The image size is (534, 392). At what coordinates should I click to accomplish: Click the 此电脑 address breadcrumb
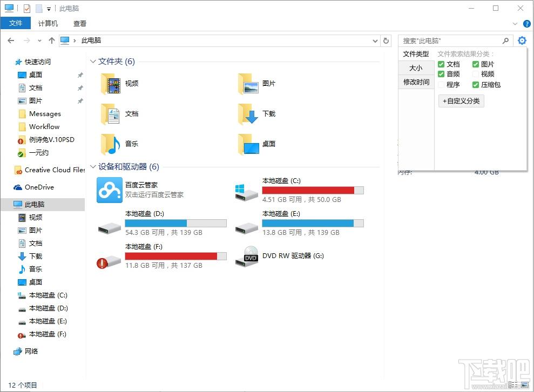click(91, 40)
